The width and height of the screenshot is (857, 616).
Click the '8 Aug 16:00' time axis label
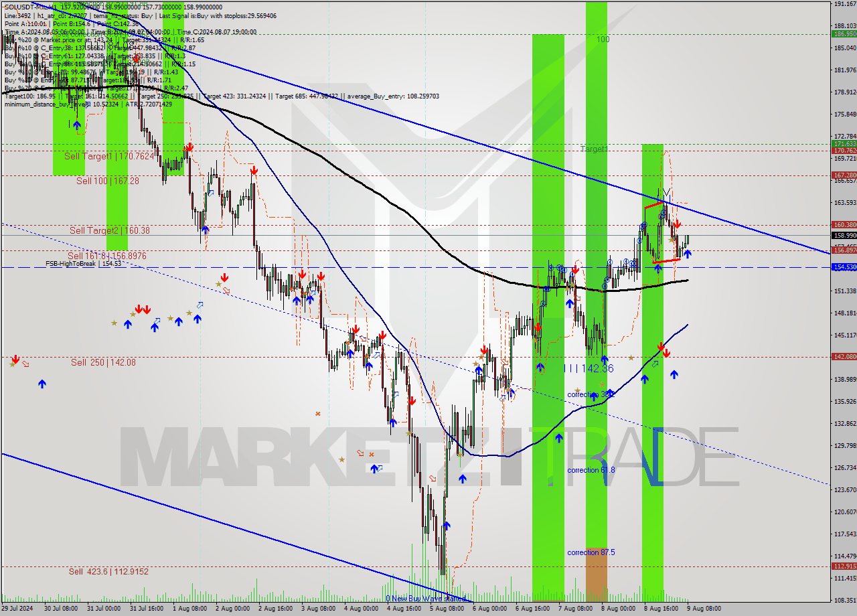[x=661, y=609]
